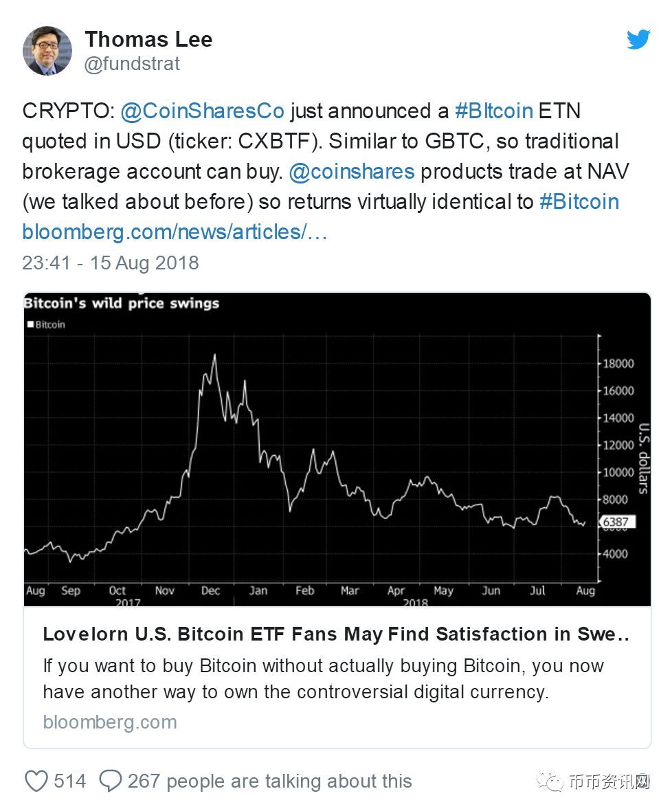Follow the #Bitcoin hashtag after 'identical to'
The height and width of the screenshot is (811, 672).
point(579,201)
